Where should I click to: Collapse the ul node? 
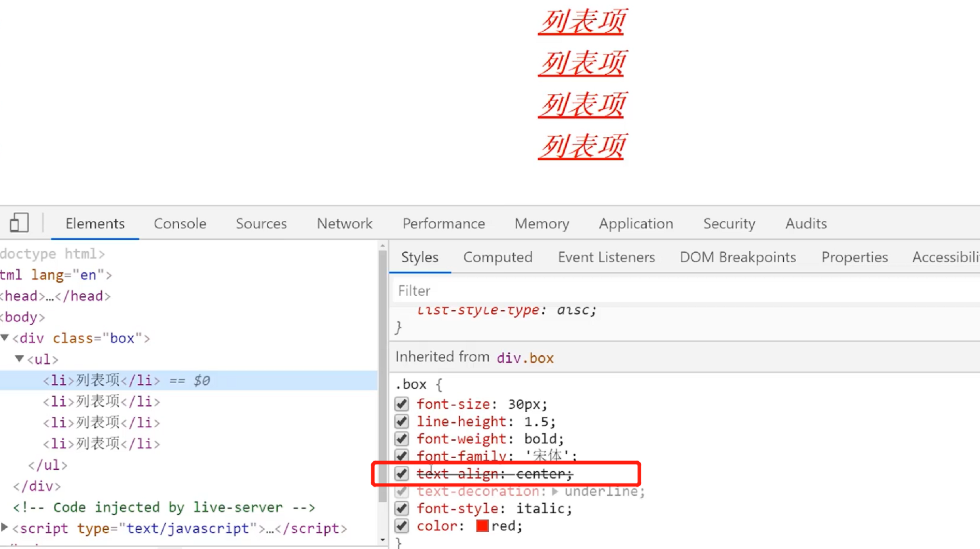[x=19, y=358]
